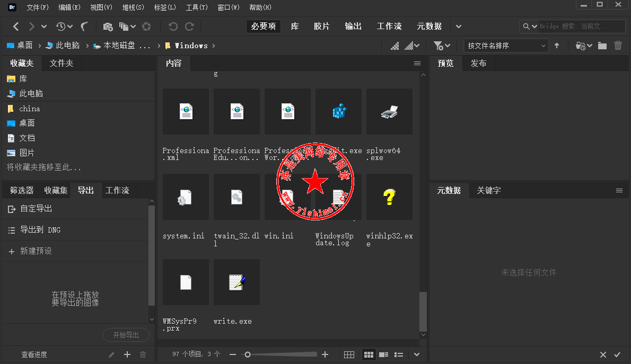Screen dimensions: 631x364
Task: Switch to the 关键字 tab
Action: pyautogui.click(x=488, y=190)
